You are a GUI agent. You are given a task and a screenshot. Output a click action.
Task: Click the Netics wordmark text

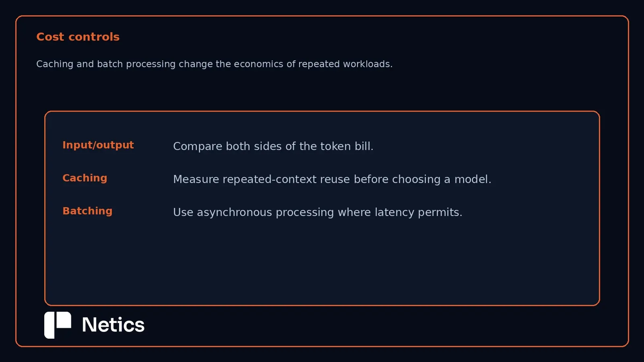click(x=113, y=325)
